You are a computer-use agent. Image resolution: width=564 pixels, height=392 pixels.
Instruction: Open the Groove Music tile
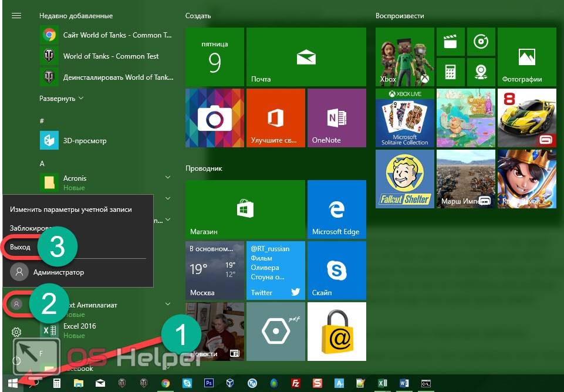[481, 42]
